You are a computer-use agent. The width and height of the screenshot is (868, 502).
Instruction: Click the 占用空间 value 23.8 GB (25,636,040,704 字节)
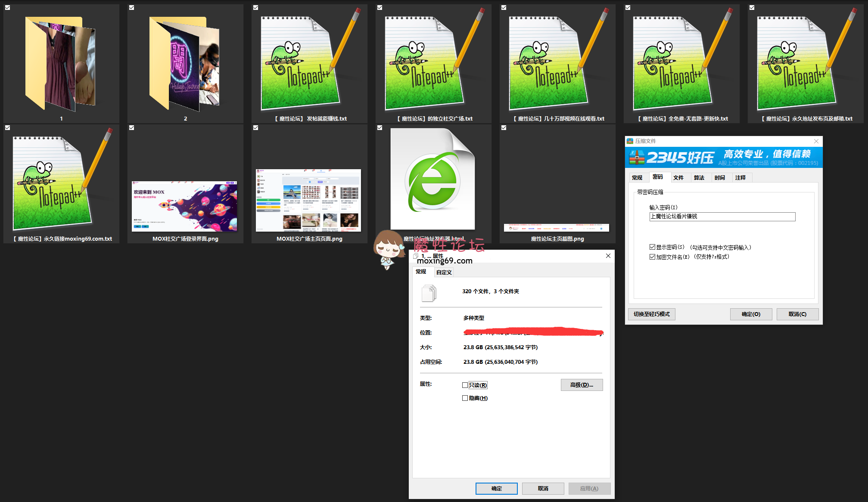pyautogui.click(x=501, y=362)
